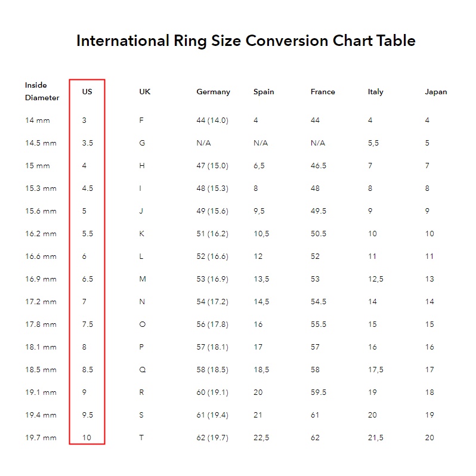
Task: Click France value 59.5
Action: pos(318,392)
